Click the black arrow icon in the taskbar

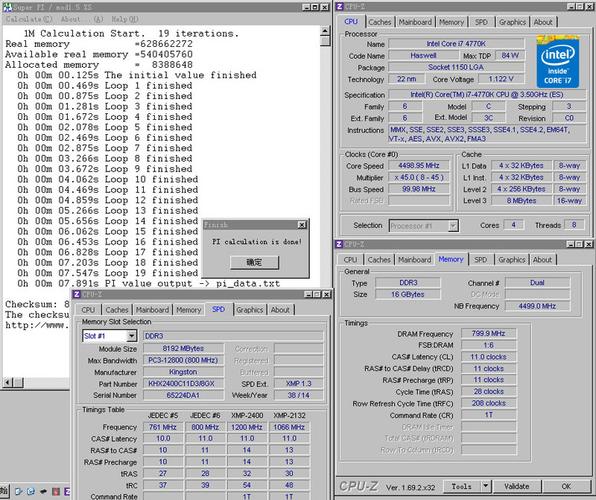tap(43, 491)
